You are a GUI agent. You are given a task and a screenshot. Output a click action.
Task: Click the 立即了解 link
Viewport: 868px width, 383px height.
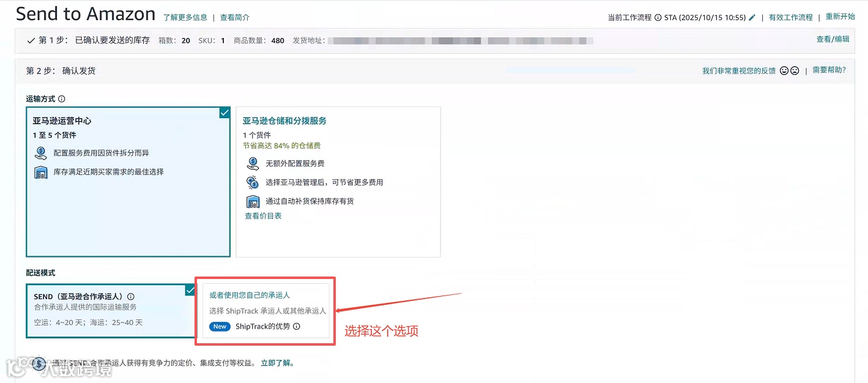tap(277, 363)
